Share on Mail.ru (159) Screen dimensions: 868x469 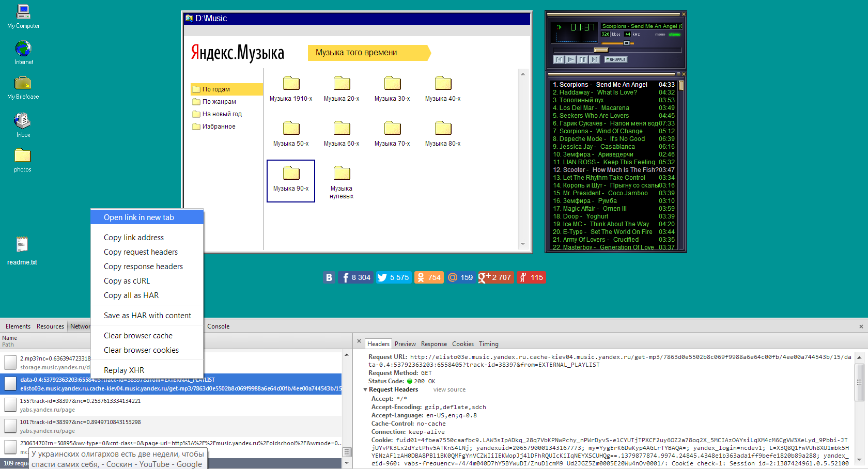point(460,277)
